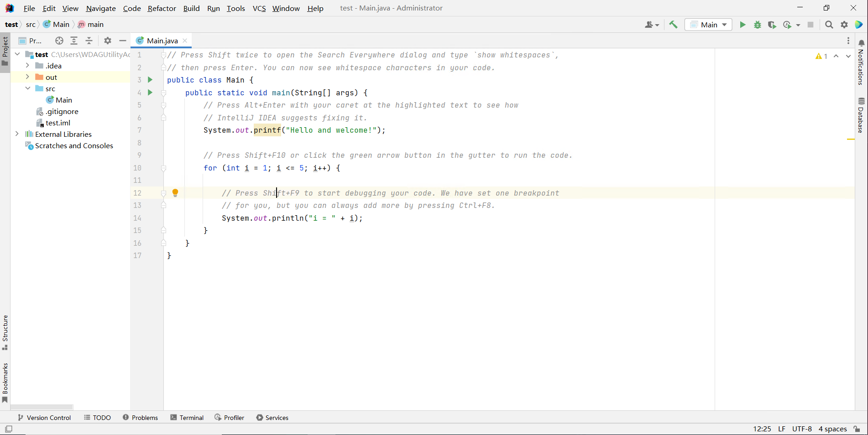Open the Profiler tool window
The image size is (868, 435).
pos(230,418)
